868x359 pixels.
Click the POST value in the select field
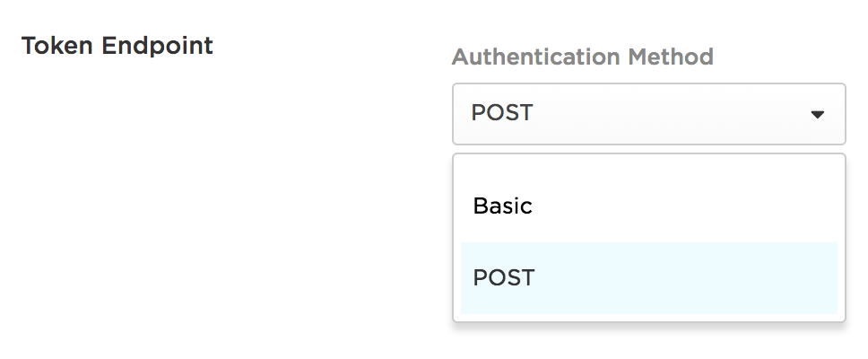click(502, 112)
